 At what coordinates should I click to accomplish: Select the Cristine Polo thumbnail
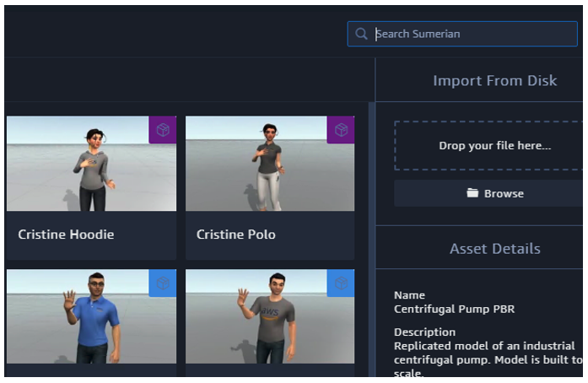click(270, 164)
